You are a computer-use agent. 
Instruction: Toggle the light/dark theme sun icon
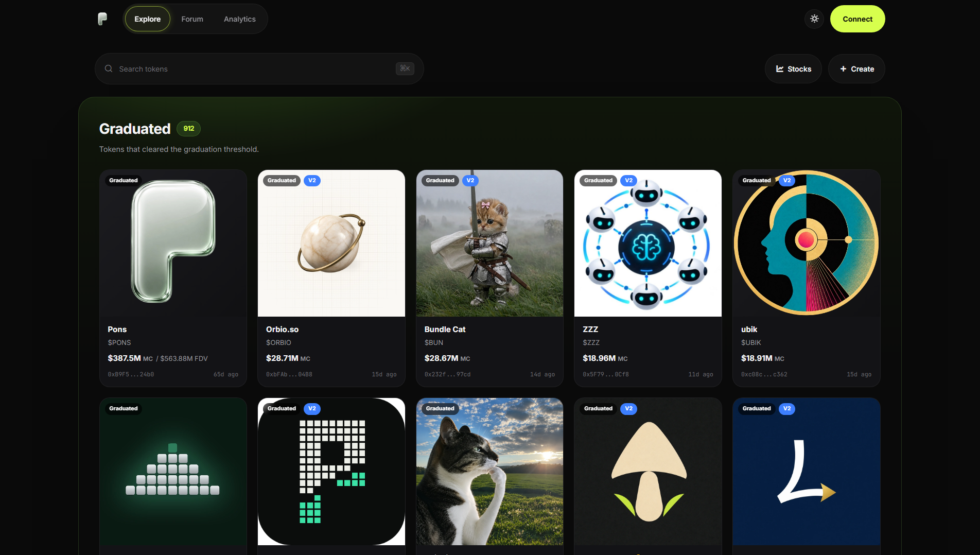[x=814, y=19]
